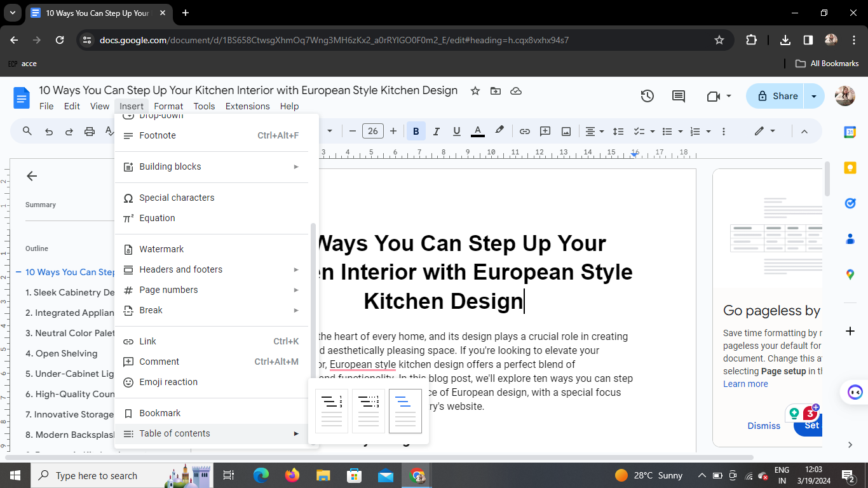
Task: Close the outline with back arrow
Action: click(32, 176)
